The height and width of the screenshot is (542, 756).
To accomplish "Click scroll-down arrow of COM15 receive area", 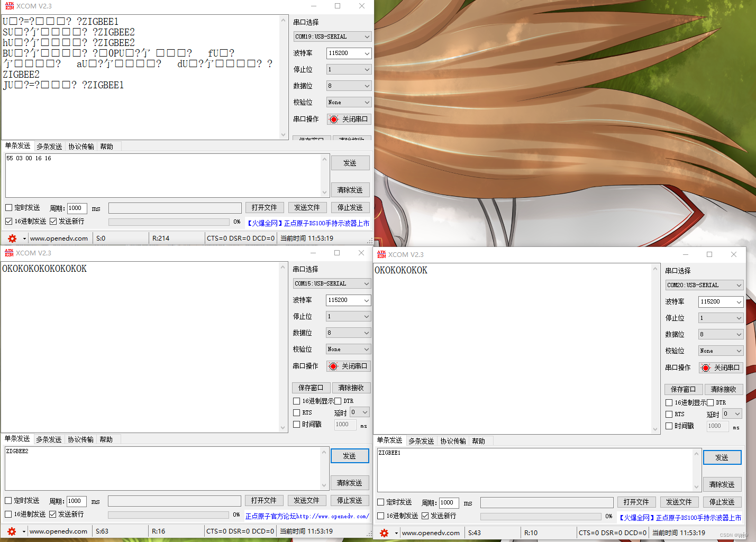I will pyautogui.click(x=283, y=427).
